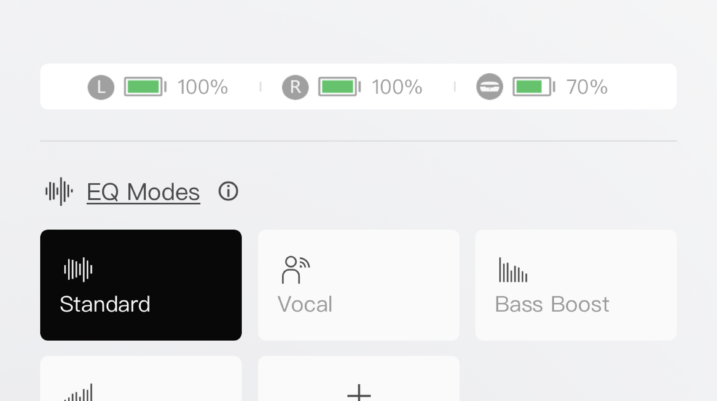Screen dimensions: 717x401
Task: Add a custom EQ with the plus button
Action: coord(358,390)
